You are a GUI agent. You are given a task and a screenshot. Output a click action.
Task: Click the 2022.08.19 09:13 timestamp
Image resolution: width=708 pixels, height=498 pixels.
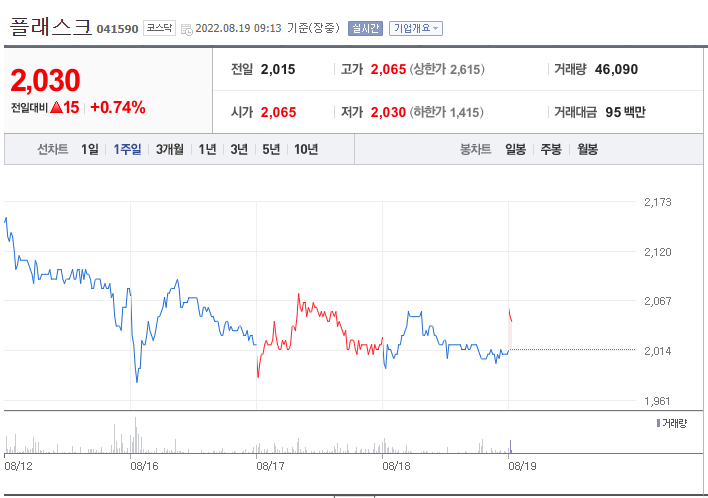[238, 28]
